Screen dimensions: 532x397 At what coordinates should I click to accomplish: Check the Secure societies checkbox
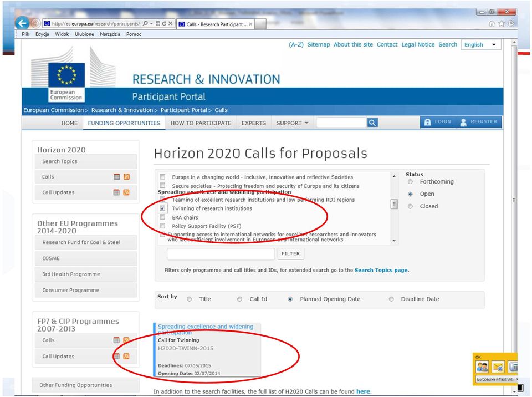(x=162, y=185)
